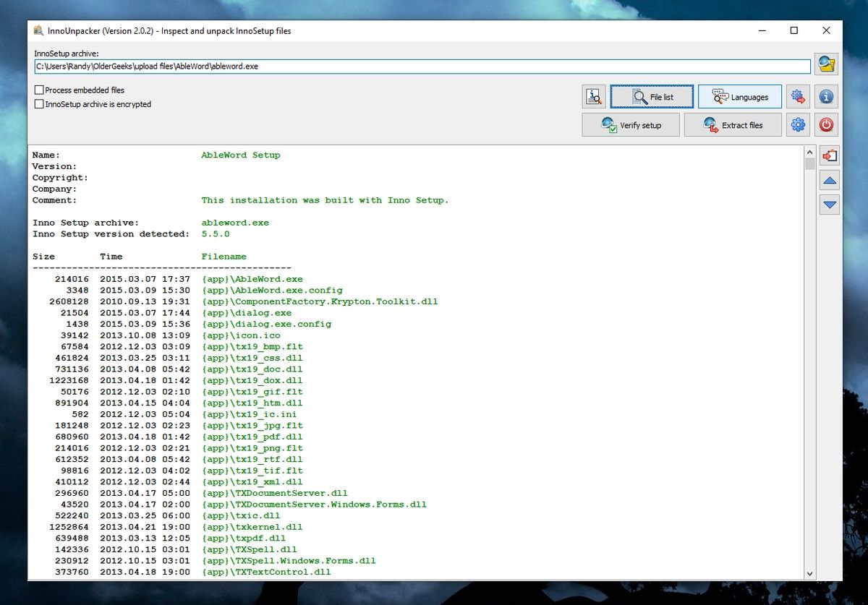Viewport: 868px width, 605px height.
Task: Click the filename '{app}\tx19_bmp.flt'
Action: point(252,347)
